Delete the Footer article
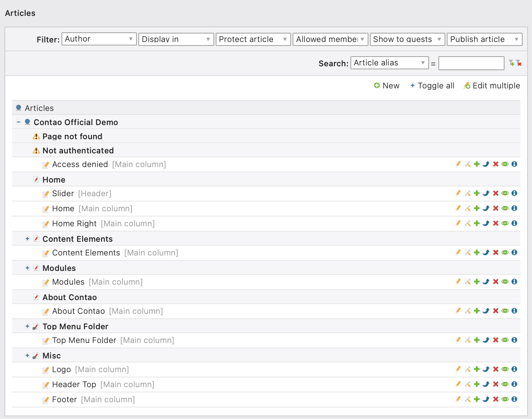 tap(496, 400)
